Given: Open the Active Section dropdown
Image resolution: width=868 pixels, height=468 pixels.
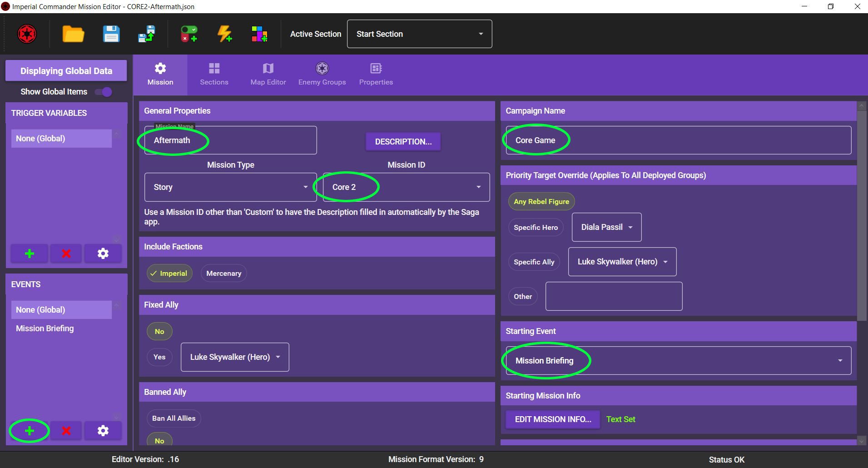Looking at the screenshot, I should click(419, 34).
